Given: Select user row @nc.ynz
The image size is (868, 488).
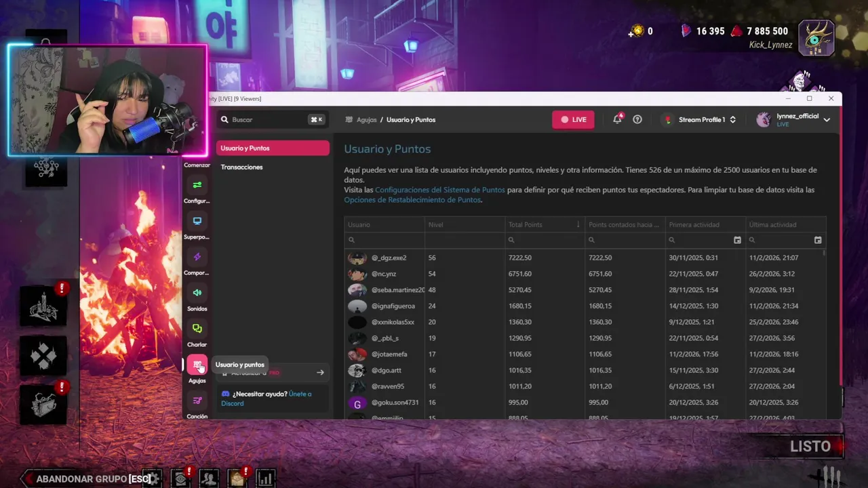Looking at the screenshot, I should [x=585, y=274].
